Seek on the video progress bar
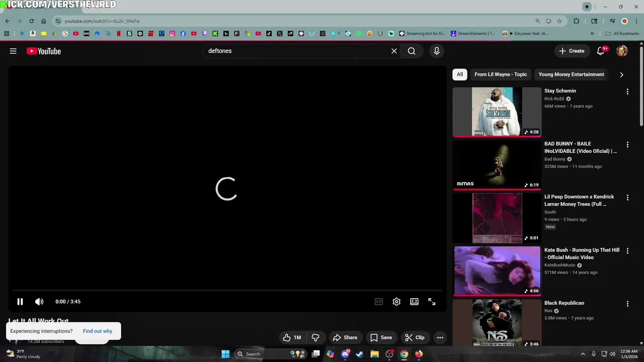This screenshot has height=362, width=644. (227, 291)
